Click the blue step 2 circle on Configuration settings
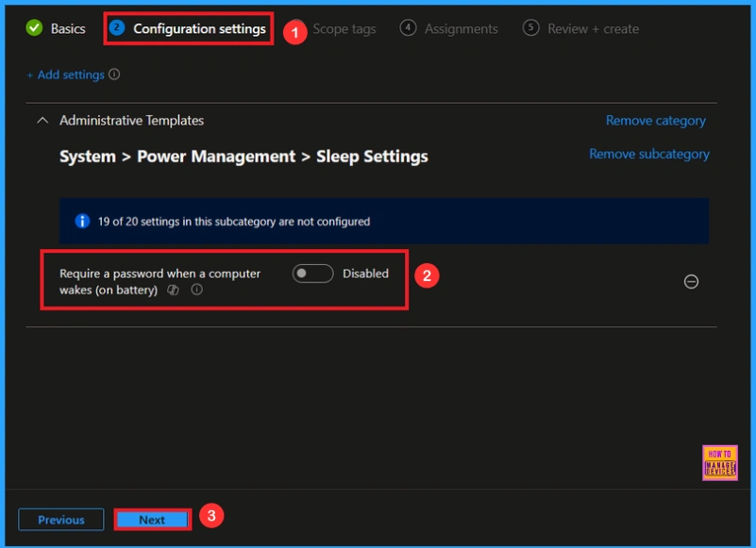Image resolution: width=756 pixels, height=548 pixels. click(x=115, y=28)
